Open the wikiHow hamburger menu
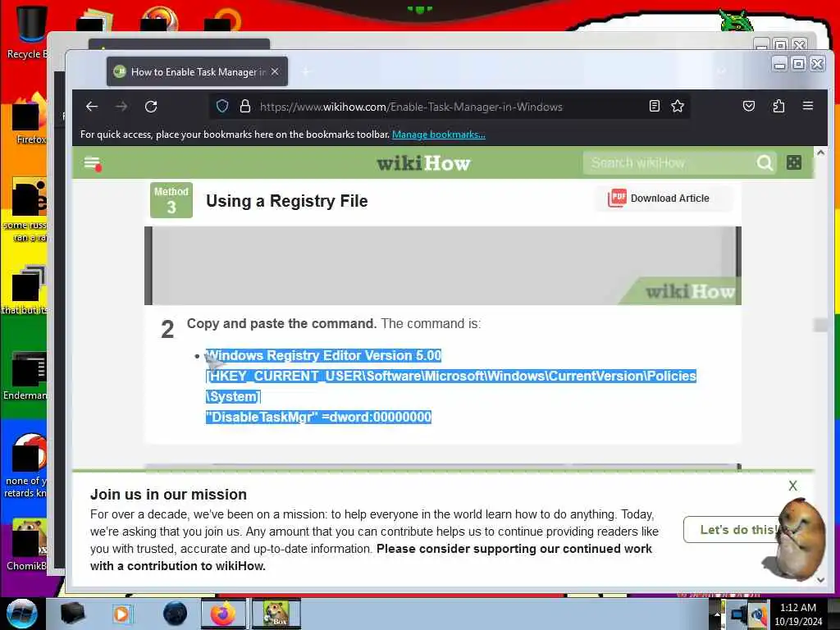Viewport: 840px width, 630px height. (x=93, y=163)
